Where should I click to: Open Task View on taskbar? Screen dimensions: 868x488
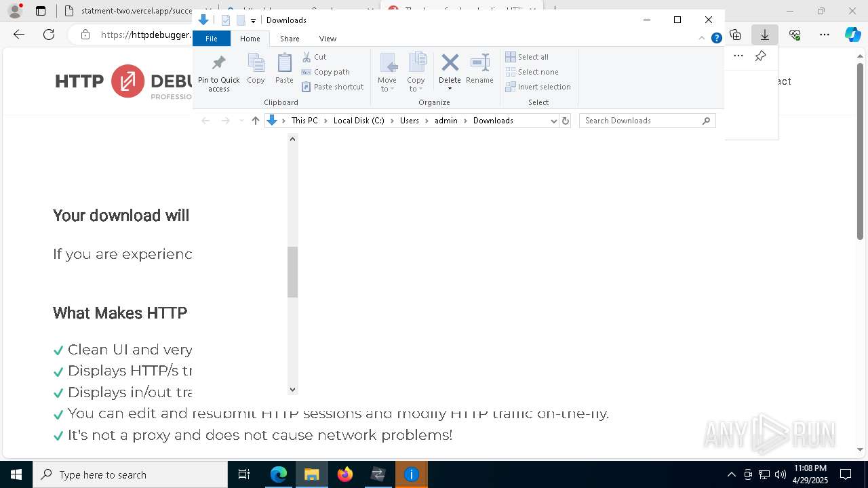pos(244,474)
